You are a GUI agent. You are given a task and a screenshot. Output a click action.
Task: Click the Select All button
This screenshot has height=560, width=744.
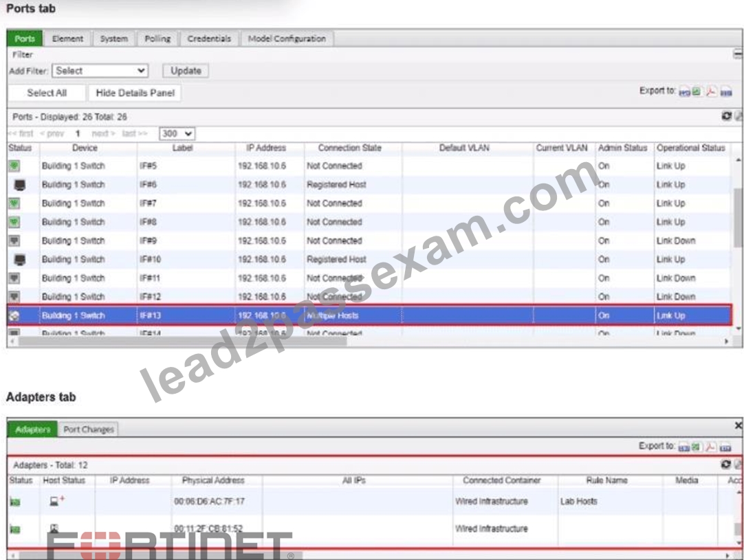[47, 93]
